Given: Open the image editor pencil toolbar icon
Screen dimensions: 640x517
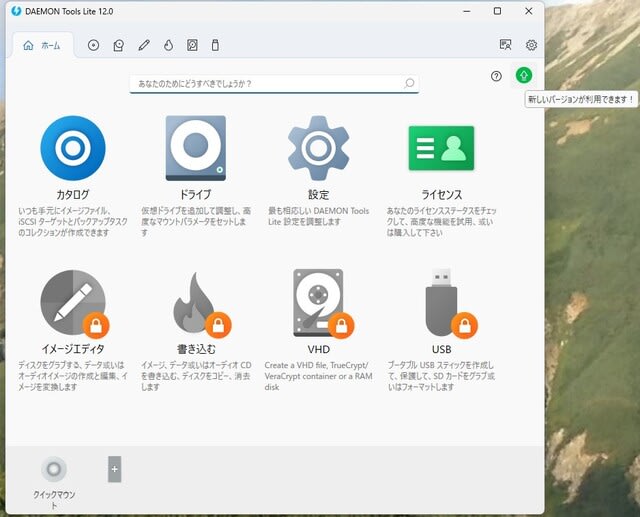Looking at the screenshot, I should pos(144,45).
